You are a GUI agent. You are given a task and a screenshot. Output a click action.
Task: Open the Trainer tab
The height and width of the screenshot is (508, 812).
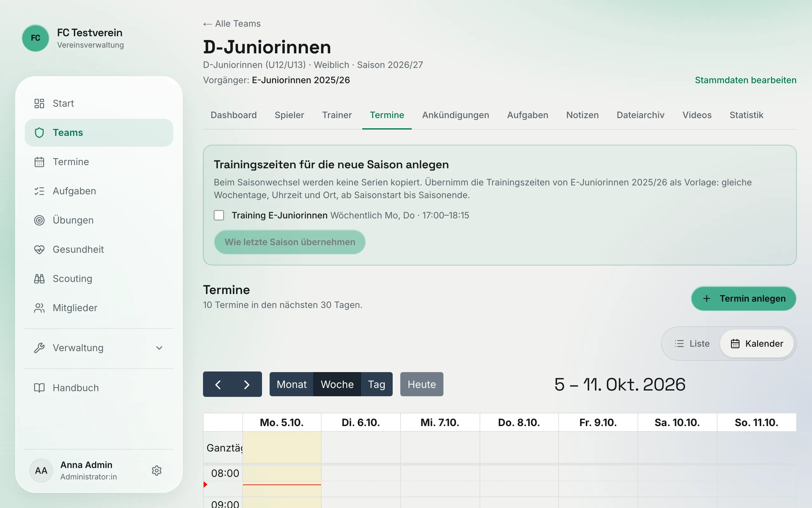click(337, 115)
